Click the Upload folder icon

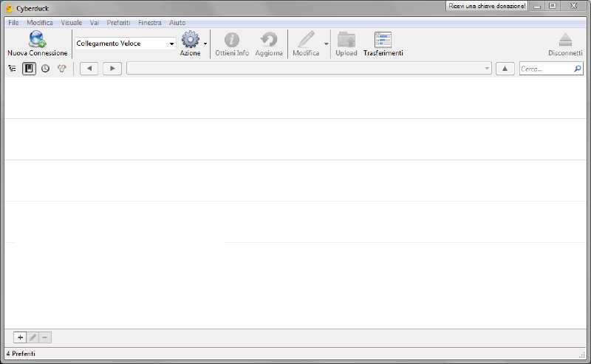point(346,40)
